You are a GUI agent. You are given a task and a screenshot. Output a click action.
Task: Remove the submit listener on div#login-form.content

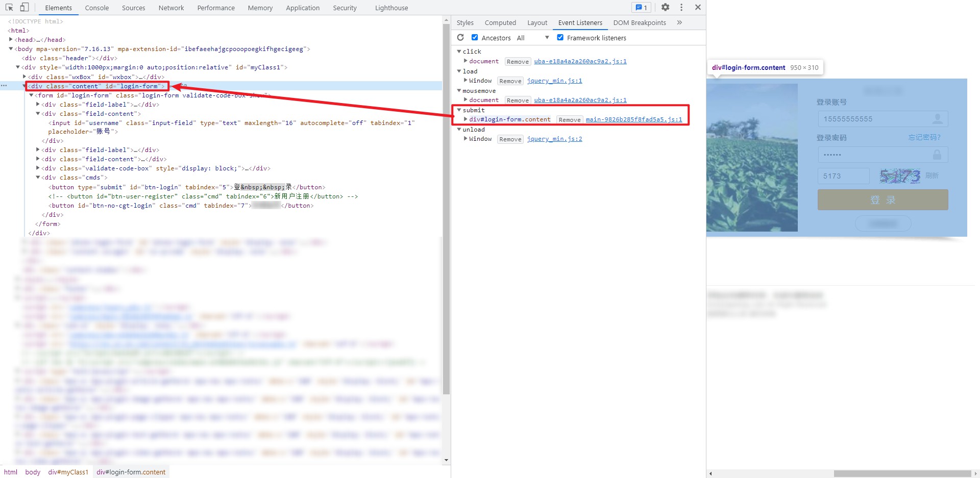(569, 120)
